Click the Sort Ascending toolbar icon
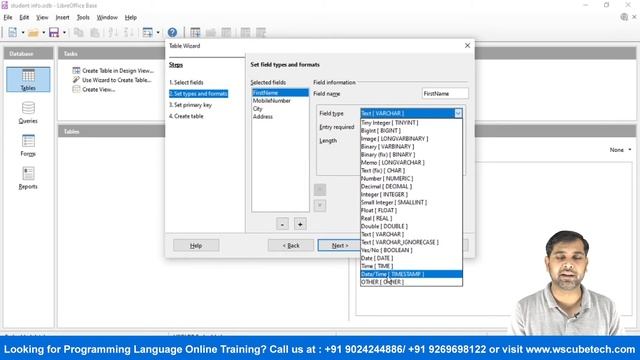This screenshot has width=640, height=360. coord(113,32)
